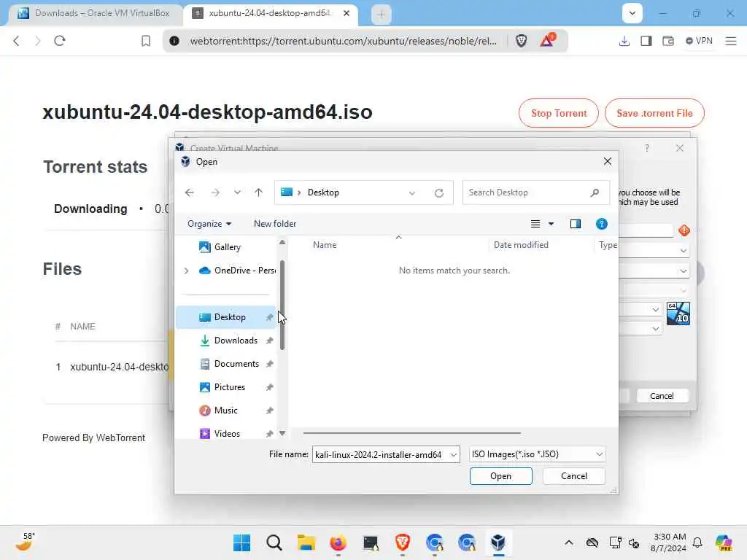Open Brave Rewards triangle icon
Image resolution: width=747 pixels, height=560 pixels.
click(547, 40)
